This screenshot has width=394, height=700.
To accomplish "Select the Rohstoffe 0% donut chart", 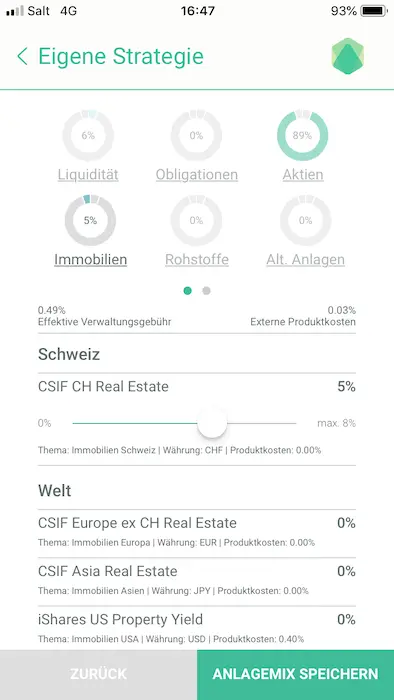I will coord(196,221).
